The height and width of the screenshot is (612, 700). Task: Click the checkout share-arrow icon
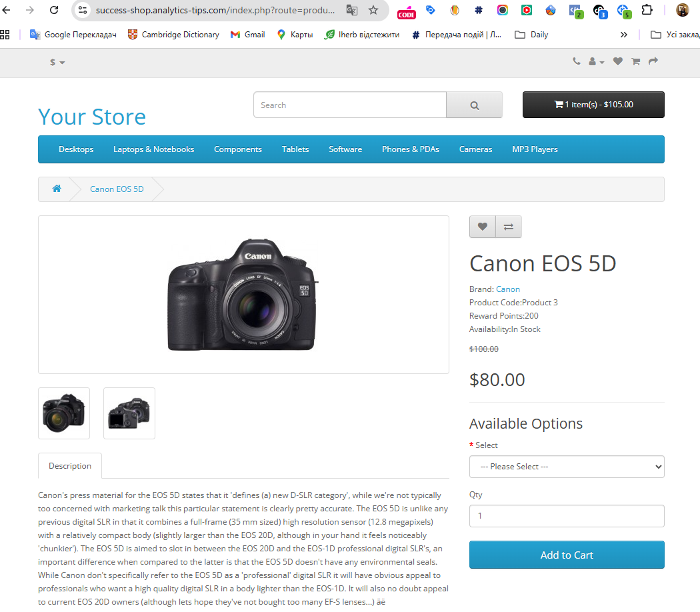tap(653, 61)
